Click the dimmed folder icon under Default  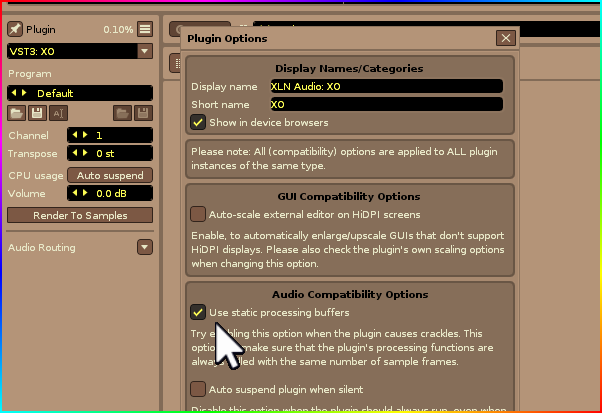122,113
